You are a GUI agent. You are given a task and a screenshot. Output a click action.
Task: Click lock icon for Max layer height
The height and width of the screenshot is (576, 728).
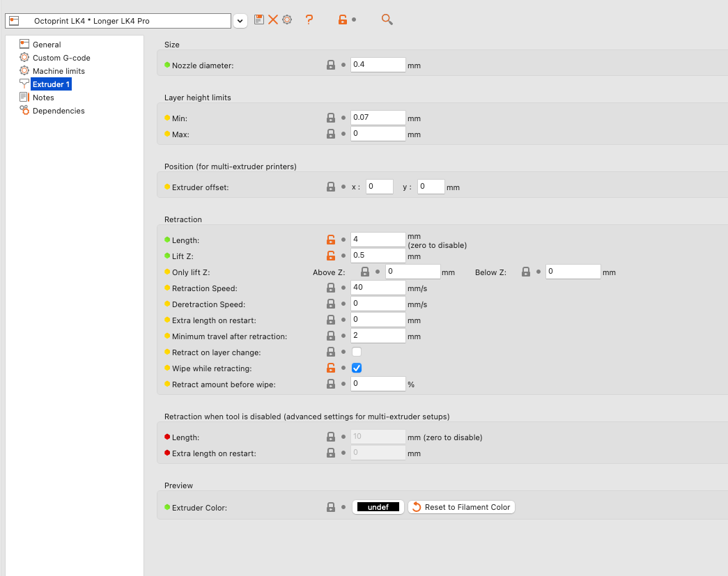(331, 134)
